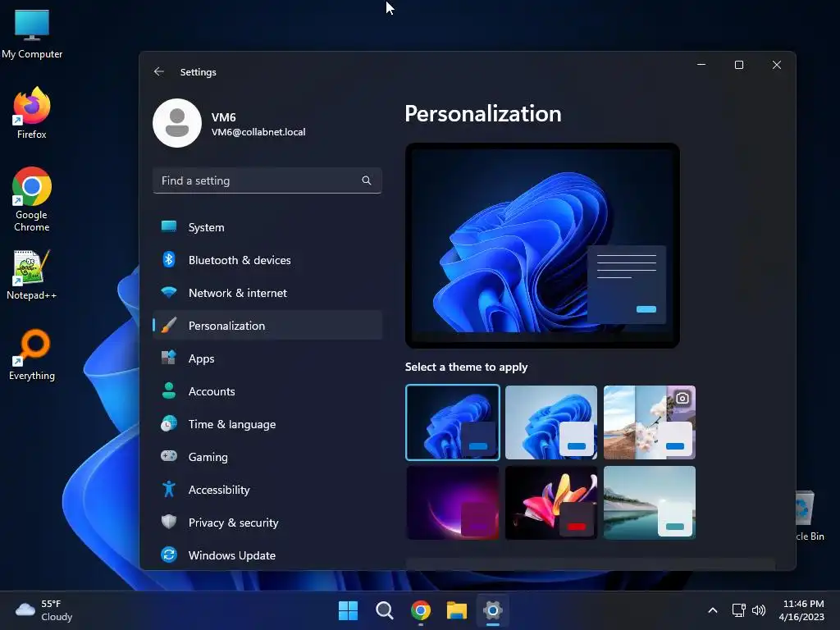Open File Explorer from the taskbar
Screen dimensions: 840x630
[x=457, y=610]
